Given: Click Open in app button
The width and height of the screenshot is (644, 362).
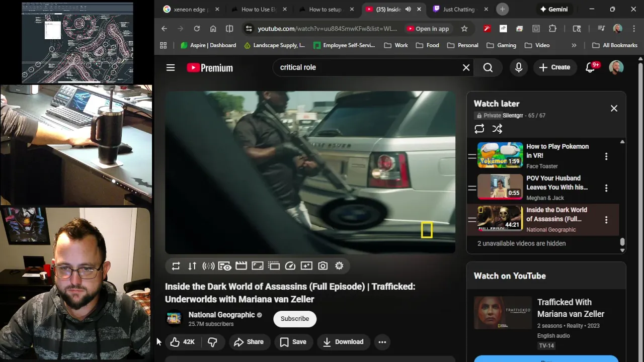Looking at the screenshot, I should 428,29.
